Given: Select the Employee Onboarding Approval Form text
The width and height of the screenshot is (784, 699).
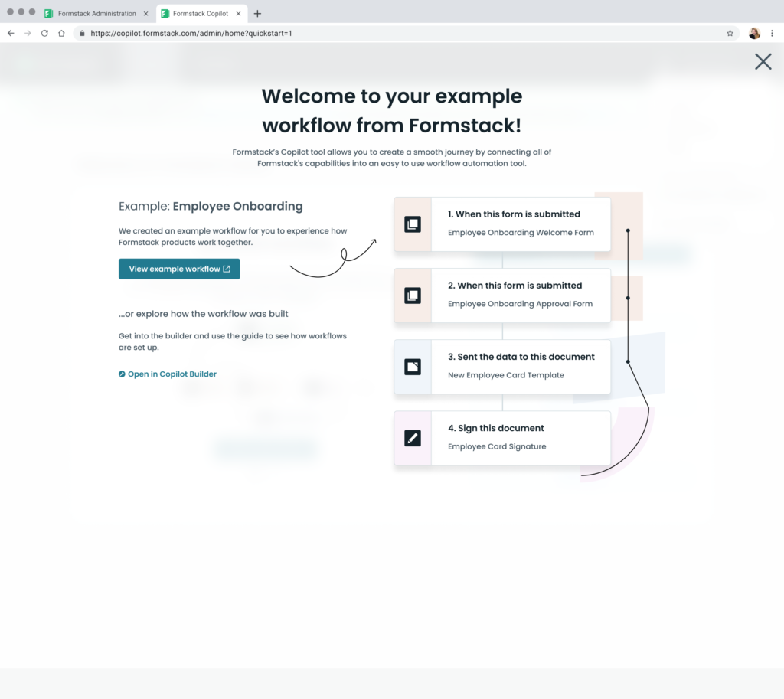Looking at the screenshot, I should tap(520, 304).
